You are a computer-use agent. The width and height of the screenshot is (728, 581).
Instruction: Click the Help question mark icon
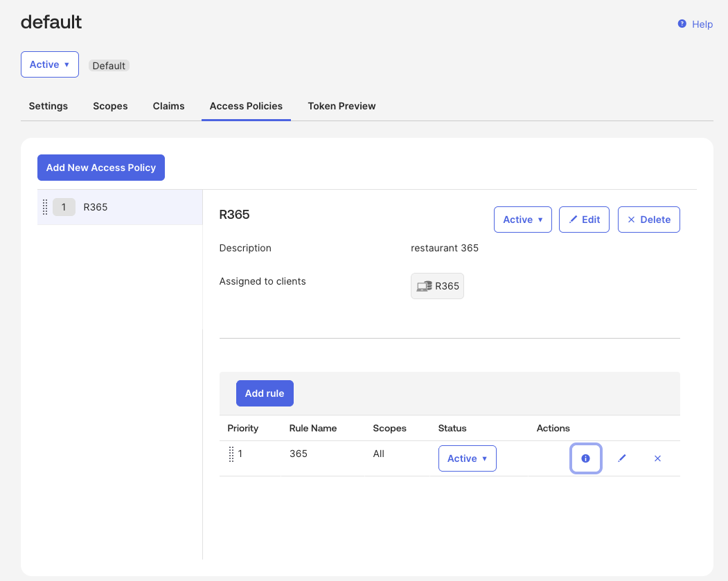[682, 24]
